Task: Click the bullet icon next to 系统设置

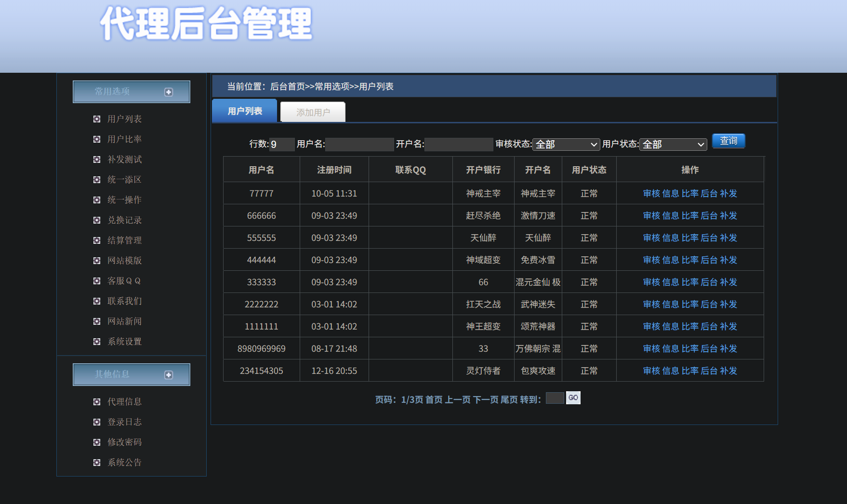Action: coord(97,342)
